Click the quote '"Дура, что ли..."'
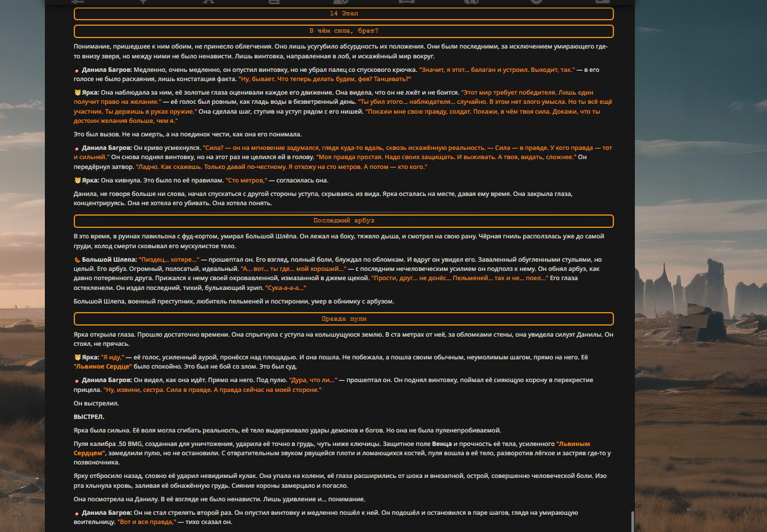 (x=313, y=380)
